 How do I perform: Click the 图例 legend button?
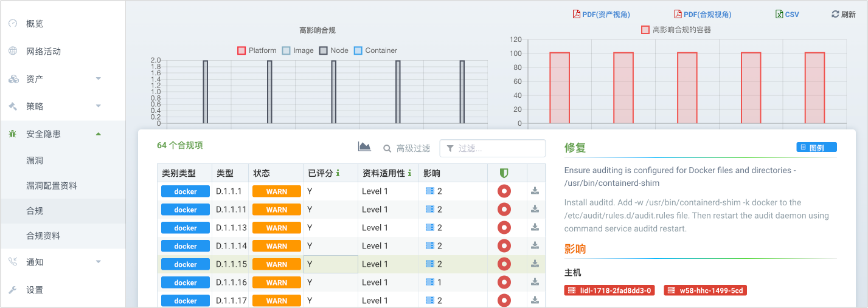click(816, 148)
